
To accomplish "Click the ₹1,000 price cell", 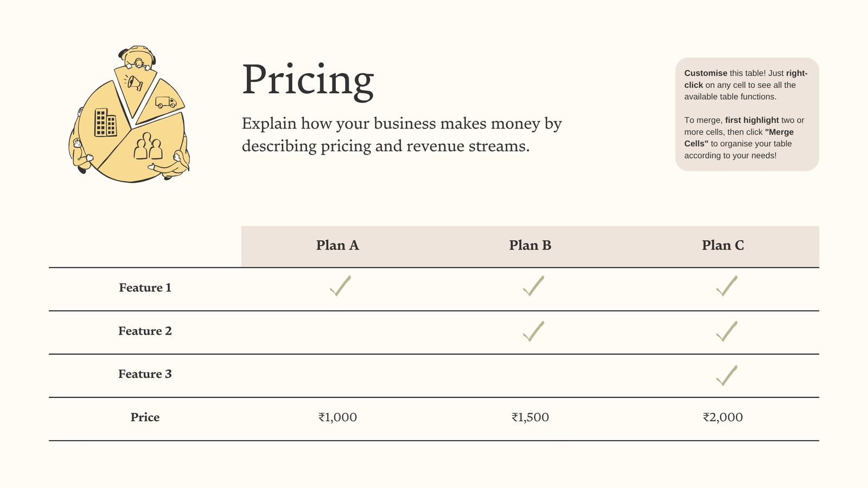I will [x=337, y=418].
